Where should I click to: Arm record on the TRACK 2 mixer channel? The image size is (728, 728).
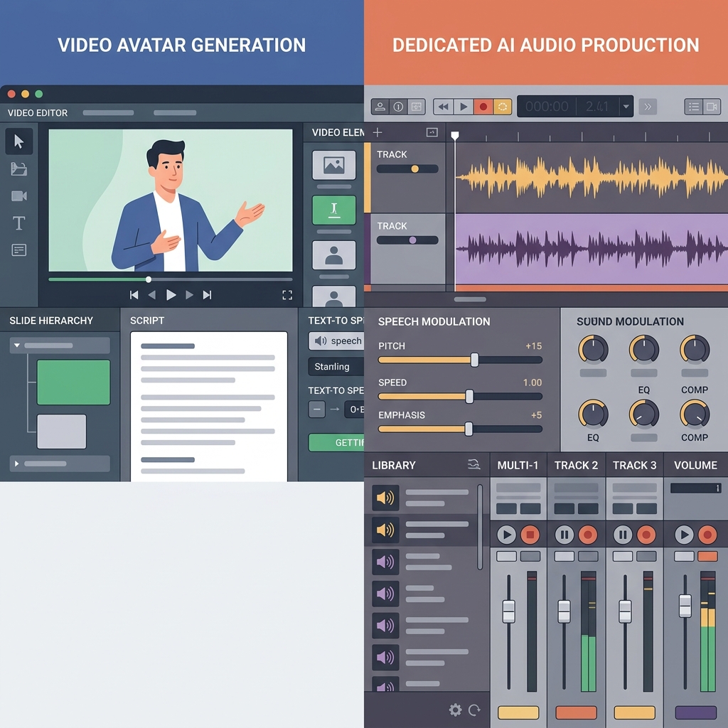tap(588, 535)
